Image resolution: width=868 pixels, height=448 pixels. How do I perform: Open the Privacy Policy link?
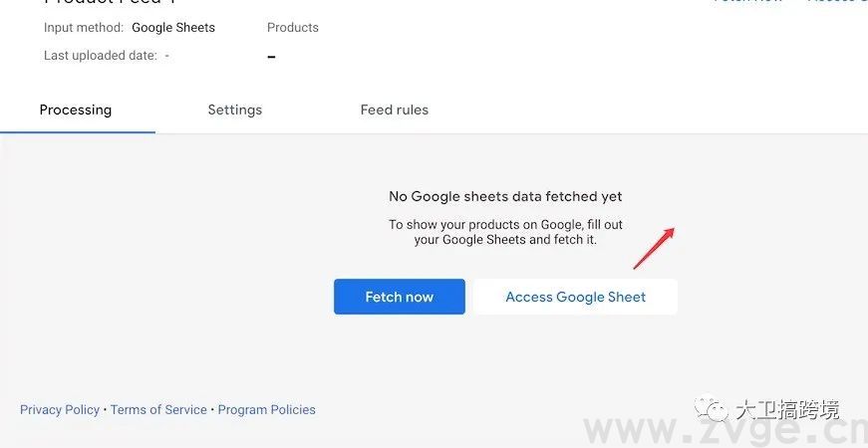[60, 409]
